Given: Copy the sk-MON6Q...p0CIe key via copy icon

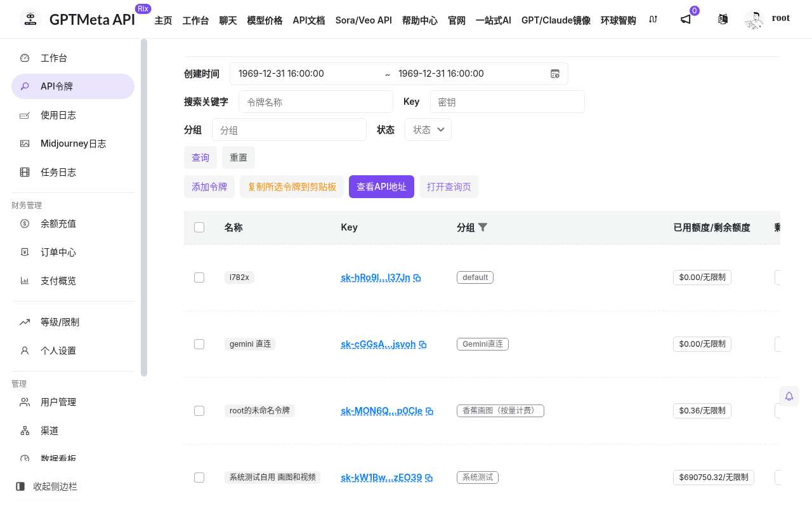Looking at the screenshot, I should click(429, 411).
